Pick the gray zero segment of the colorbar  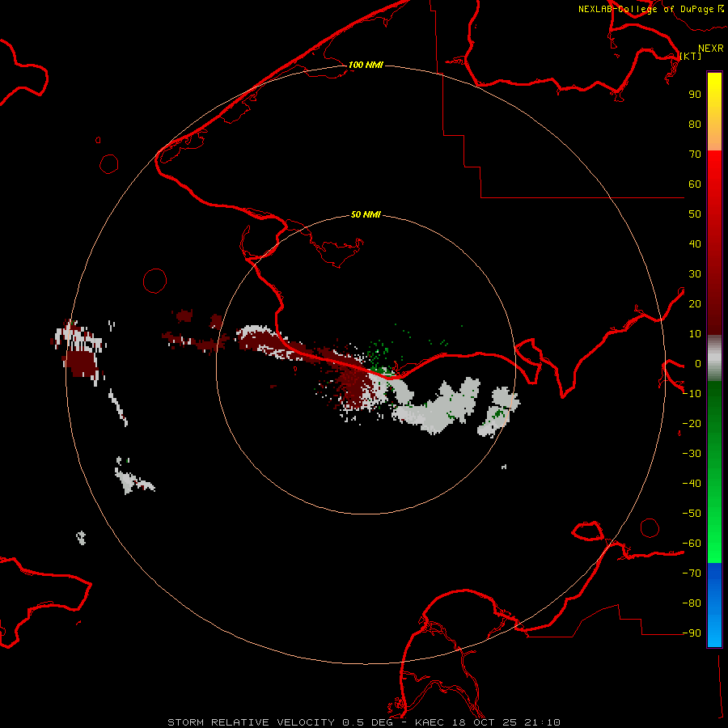pos(714,358)
